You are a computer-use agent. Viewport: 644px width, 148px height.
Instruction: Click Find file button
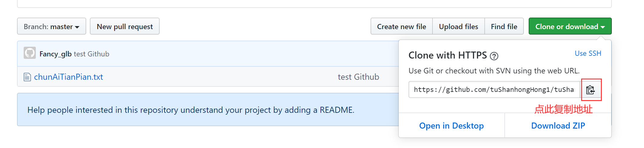tap(504, 27)
